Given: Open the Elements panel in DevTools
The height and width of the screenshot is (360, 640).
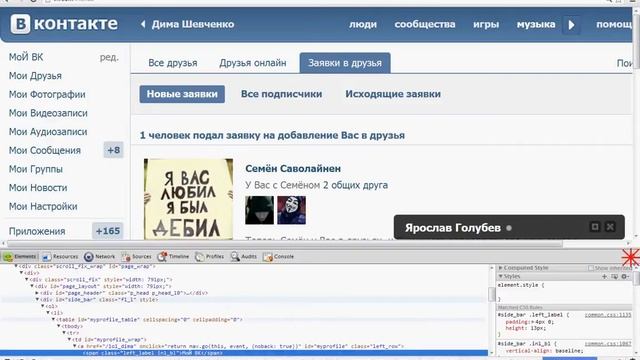Looking at the screenshot, I should click(20, 257).
